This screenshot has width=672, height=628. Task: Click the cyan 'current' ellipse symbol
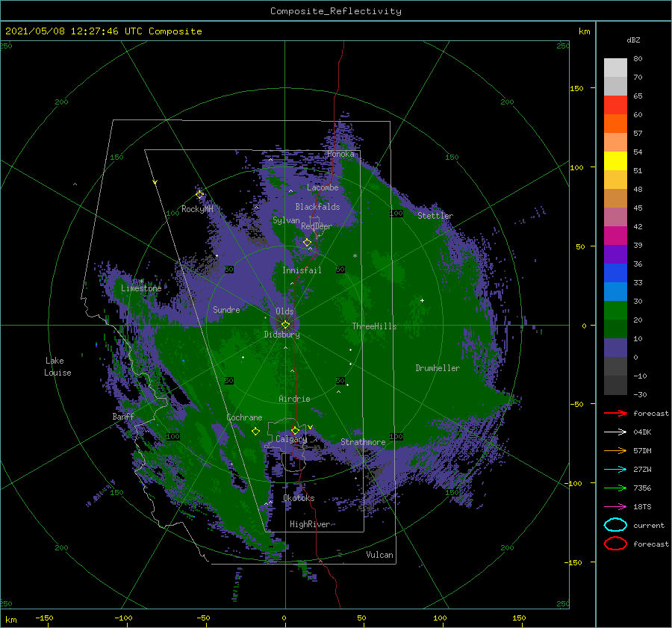(x=615, y=525)
